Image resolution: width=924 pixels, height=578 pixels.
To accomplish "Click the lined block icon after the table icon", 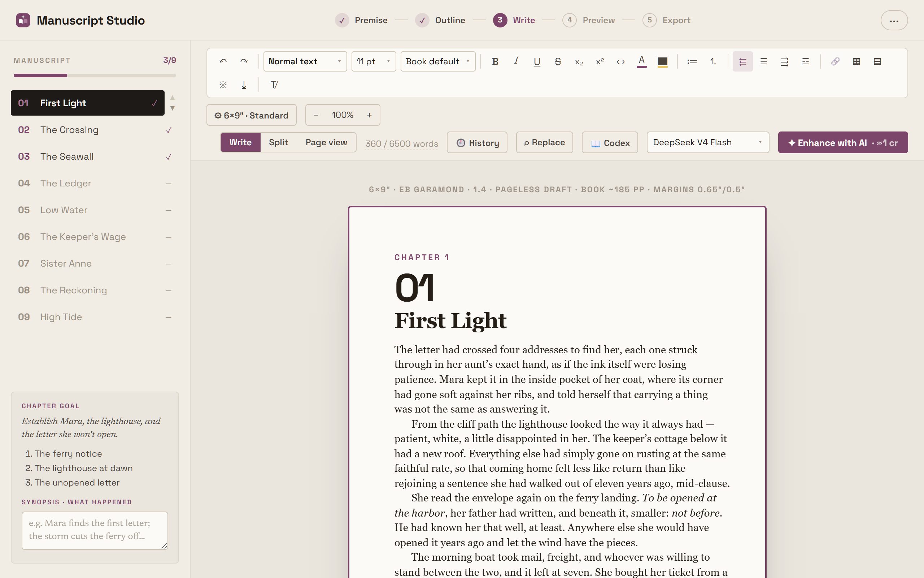I will (x=877, y=61).
